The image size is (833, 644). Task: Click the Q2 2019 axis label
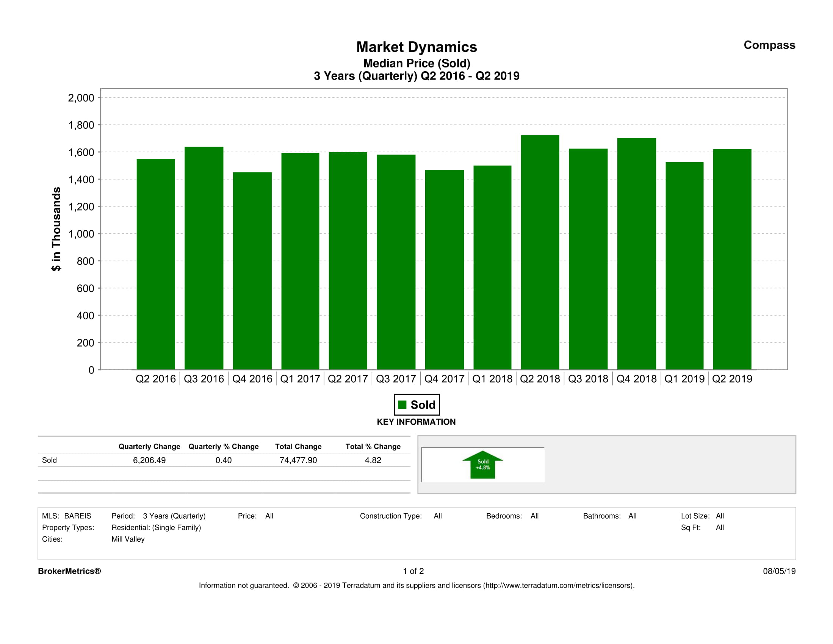click(x=732, y=379)
